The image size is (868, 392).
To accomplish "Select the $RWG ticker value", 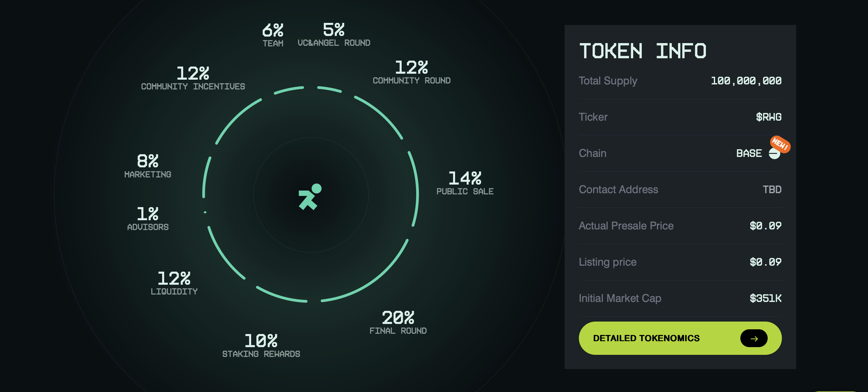I will [x=768, y=117].
